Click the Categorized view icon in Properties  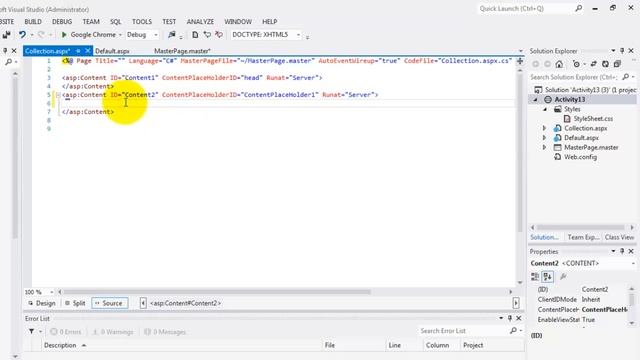(x=535, y=276)
